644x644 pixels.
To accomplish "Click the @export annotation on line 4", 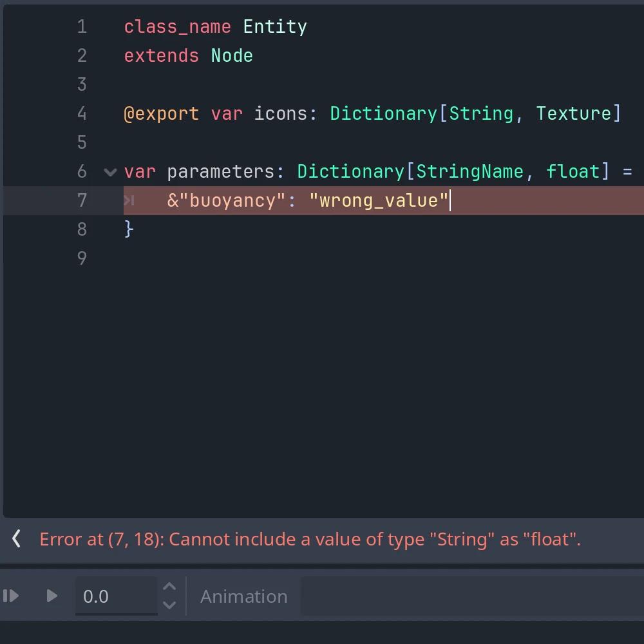I will click(x=162, y=114).
